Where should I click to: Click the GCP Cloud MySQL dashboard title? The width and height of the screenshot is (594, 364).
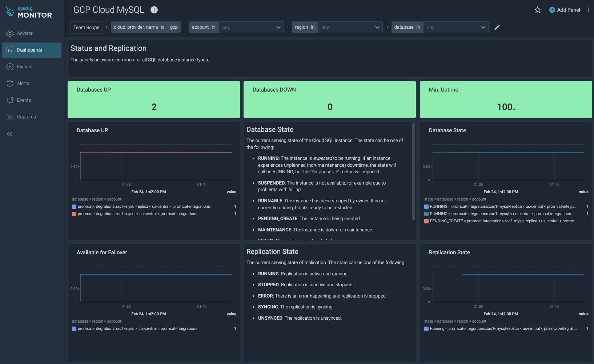(109, 10)
